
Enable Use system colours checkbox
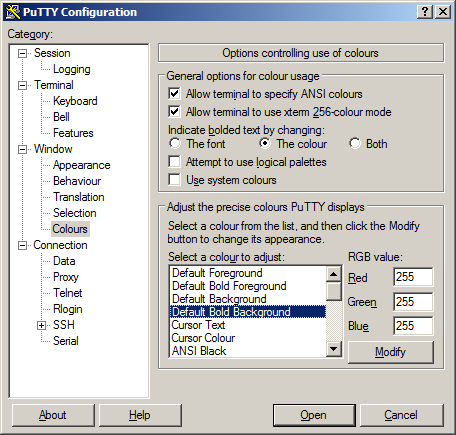pos(174,180)
